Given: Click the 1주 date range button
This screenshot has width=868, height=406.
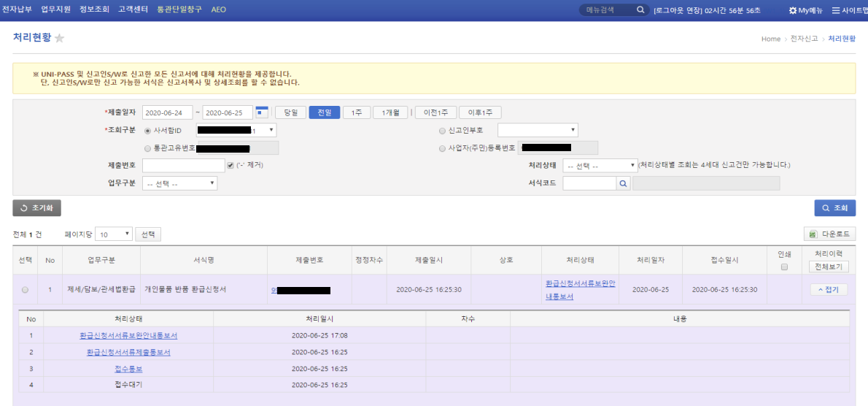Looking at the screenshot, I should point(357,112).
